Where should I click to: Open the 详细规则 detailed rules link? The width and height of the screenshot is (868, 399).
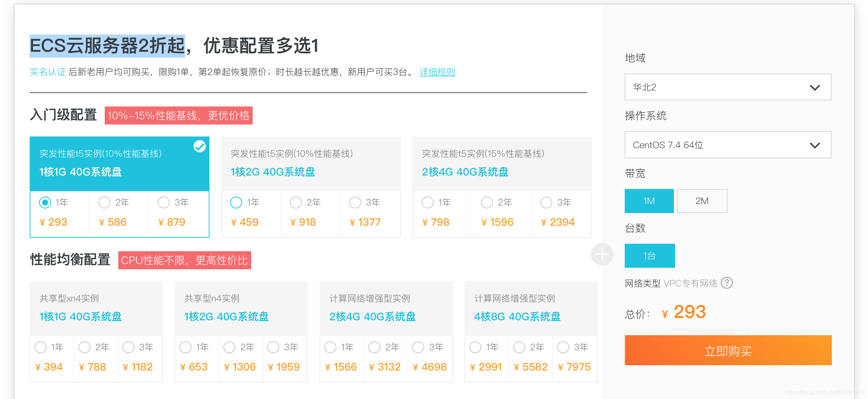437,72
